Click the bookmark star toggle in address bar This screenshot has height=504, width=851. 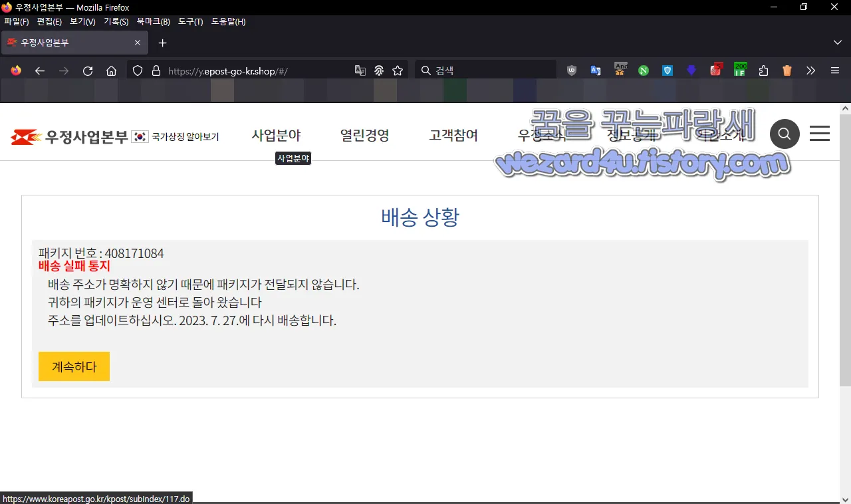397,70
